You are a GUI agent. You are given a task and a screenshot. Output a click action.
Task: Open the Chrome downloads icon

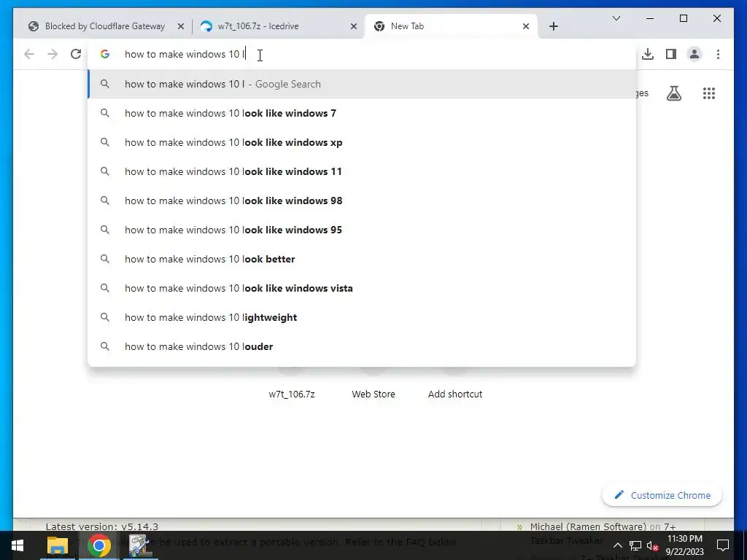[648, 54]
